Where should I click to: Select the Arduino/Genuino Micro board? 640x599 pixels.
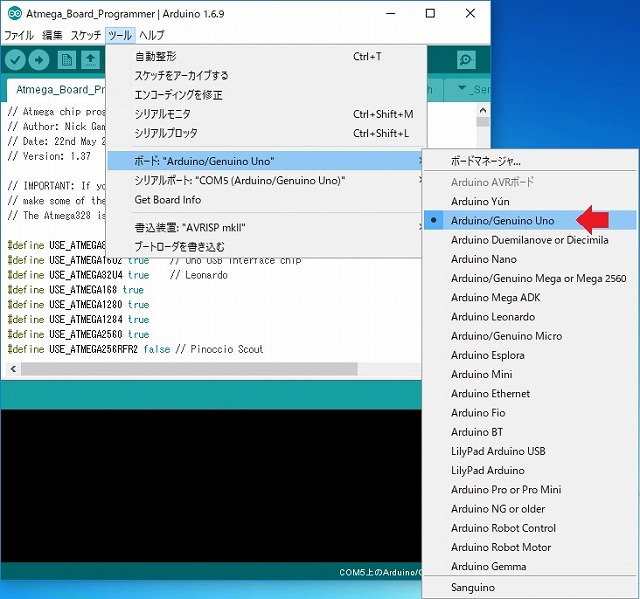[530, 336]
